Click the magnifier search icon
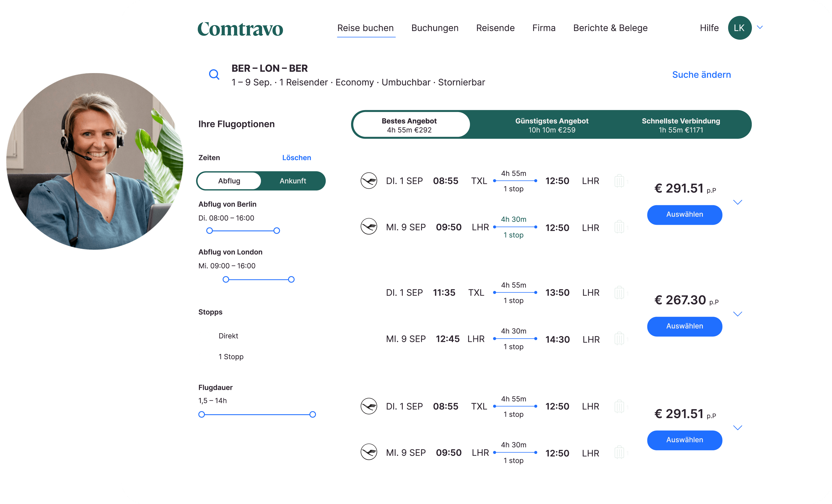Image resolution: width=832 pixels, height=504 pixels. 214,75
